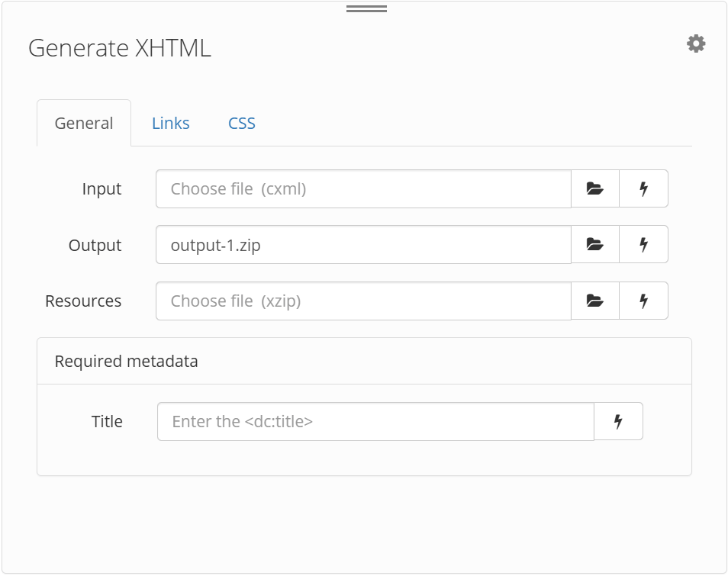Open the Resources file picker

click(594, 301)
